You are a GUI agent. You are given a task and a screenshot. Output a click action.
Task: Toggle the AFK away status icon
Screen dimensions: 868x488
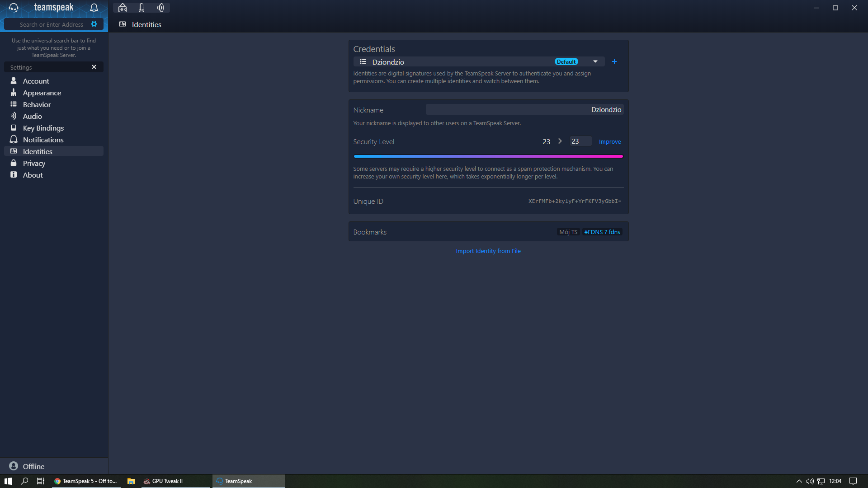point(123,8)
